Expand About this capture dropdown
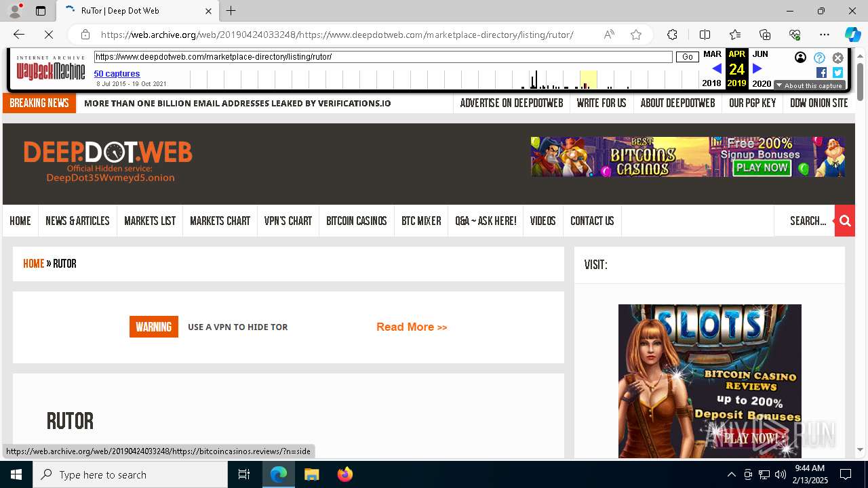868x488 pixels. 809,85
